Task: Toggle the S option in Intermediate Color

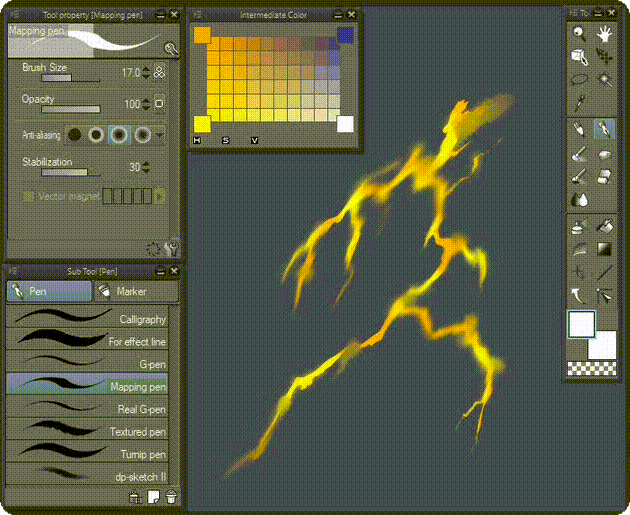Action: (x=226, y=140)
